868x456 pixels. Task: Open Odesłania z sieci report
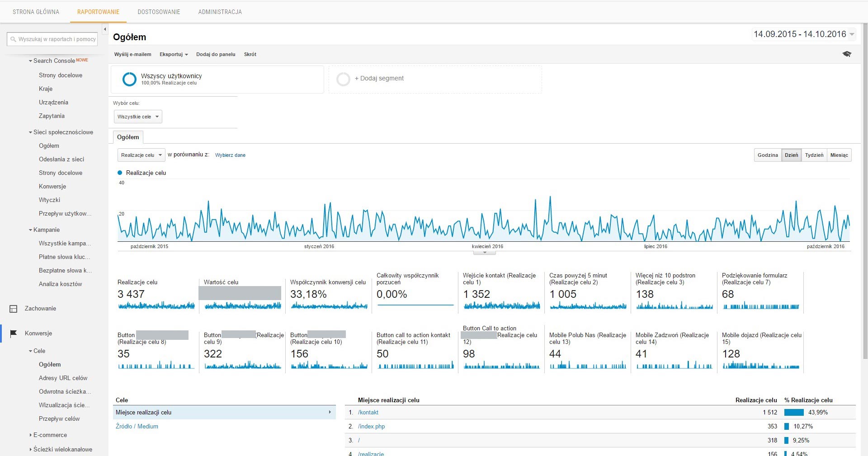(61, 160)
